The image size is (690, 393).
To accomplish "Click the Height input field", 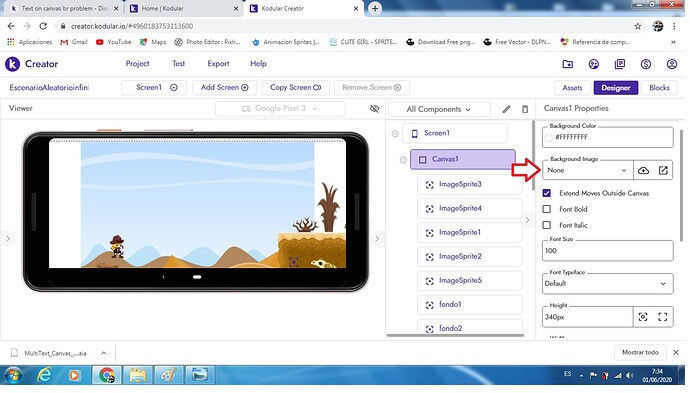I will click(587, 317).
